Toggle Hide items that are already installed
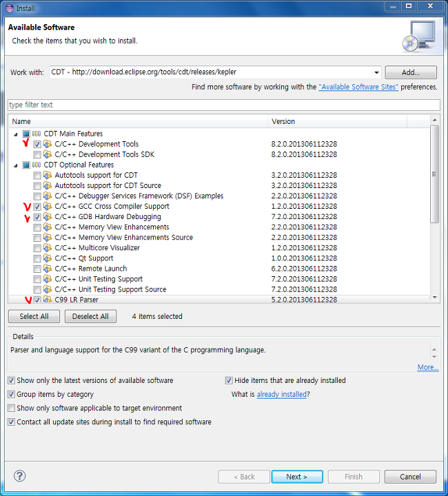This screenshot has height=496, width=448. tap(229, 380)
